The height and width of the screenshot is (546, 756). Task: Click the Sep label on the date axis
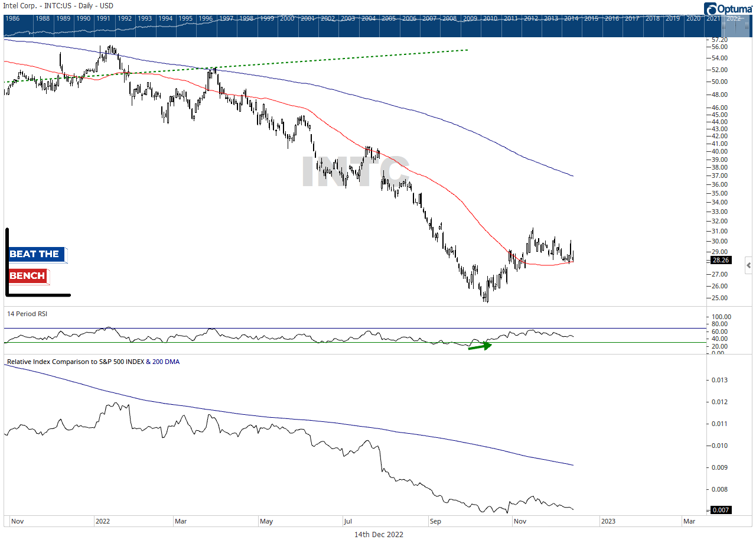pos(435,521)
